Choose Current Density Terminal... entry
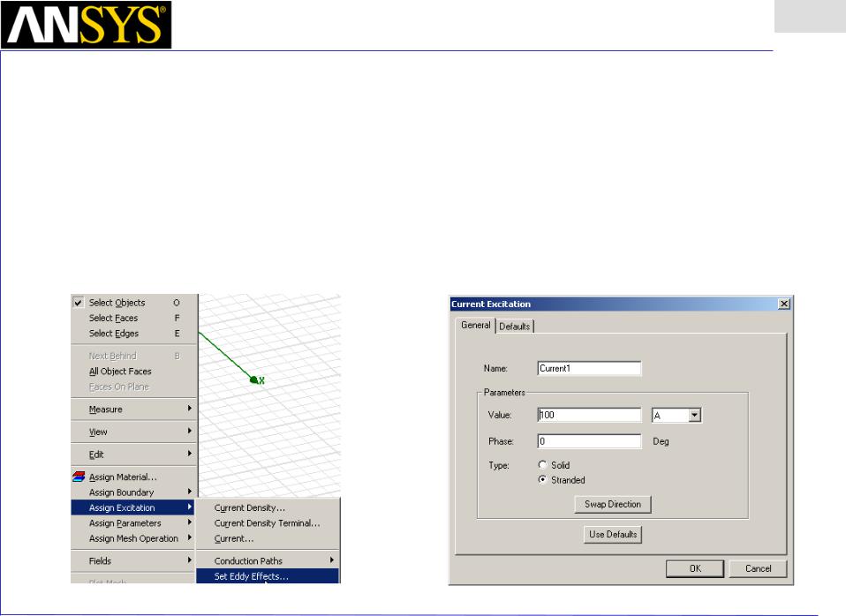The height and width of the screenshot is (616, 846). tap(268, 522)
